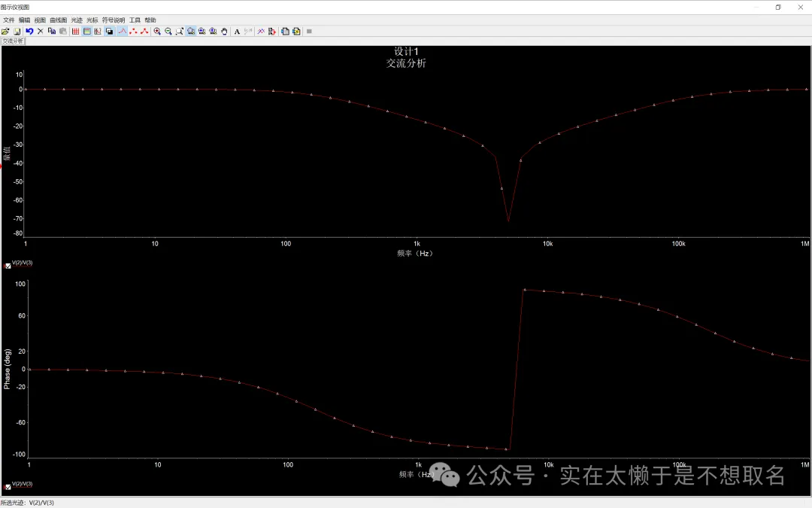Click the copy icon in toolbar
Viewport: 812px width, 508px height.
click(52, 32)
